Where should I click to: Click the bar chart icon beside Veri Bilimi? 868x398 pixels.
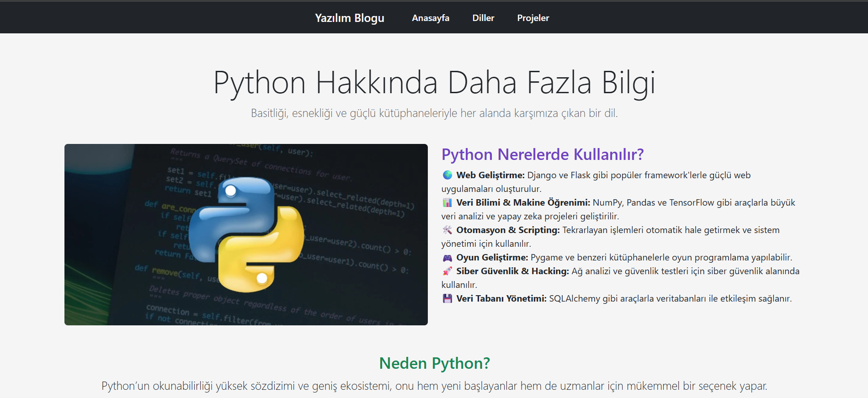[x=447, y=202]
